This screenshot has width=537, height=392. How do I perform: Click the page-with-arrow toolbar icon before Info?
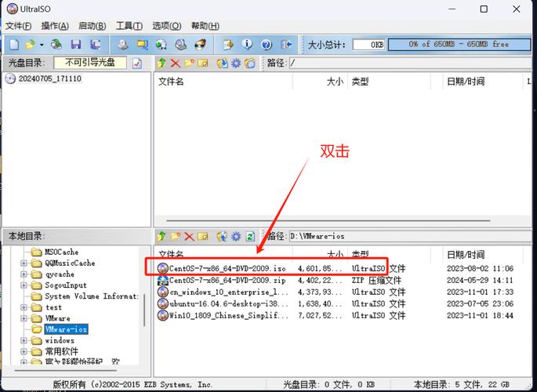pyautogui.click(x=228, y=45)
